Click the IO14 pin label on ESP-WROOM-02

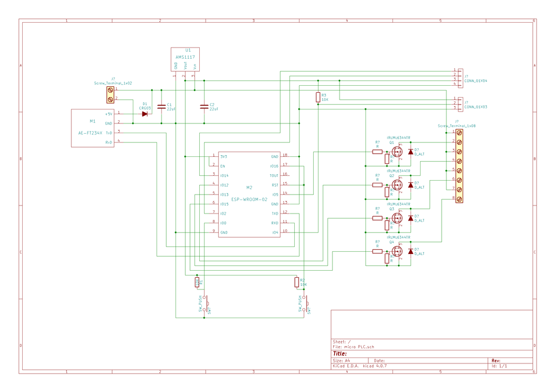pyautogui.click(x=224, y=176)
